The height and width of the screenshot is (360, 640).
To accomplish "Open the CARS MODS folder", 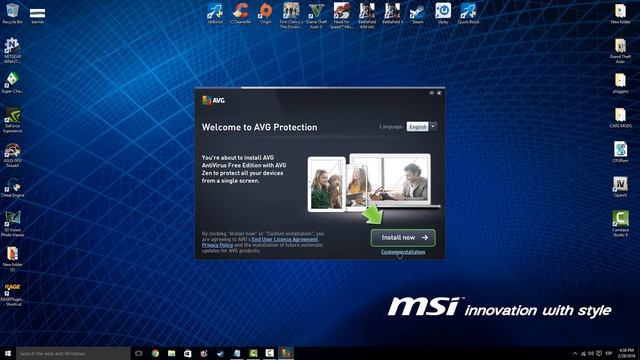I will (620, 118).
